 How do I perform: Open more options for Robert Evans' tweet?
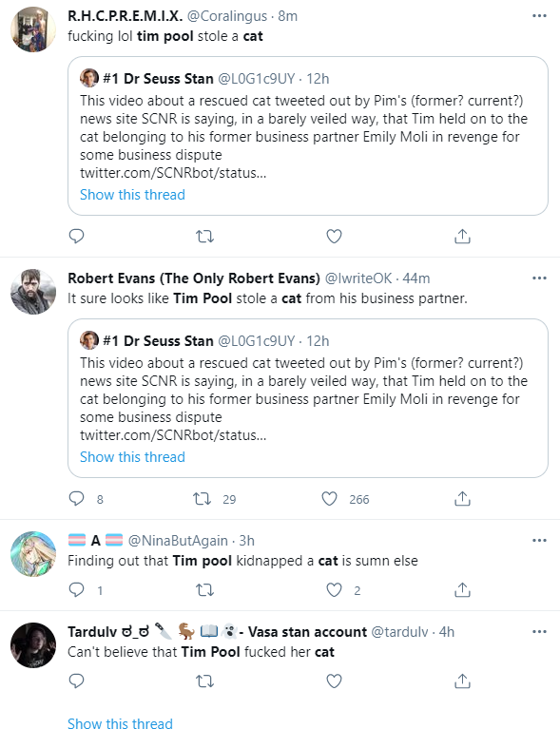pos(539,278)
